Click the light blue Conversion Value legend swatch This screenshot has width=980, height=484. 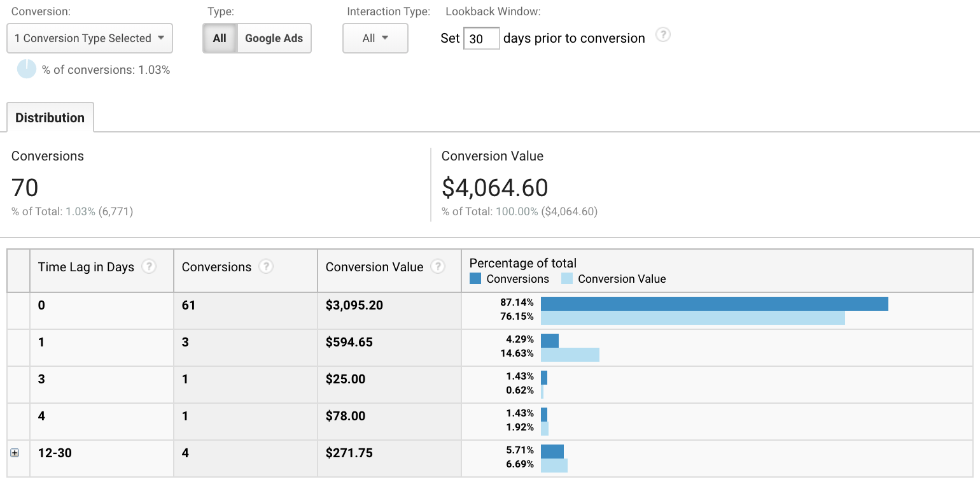point(567,279)
